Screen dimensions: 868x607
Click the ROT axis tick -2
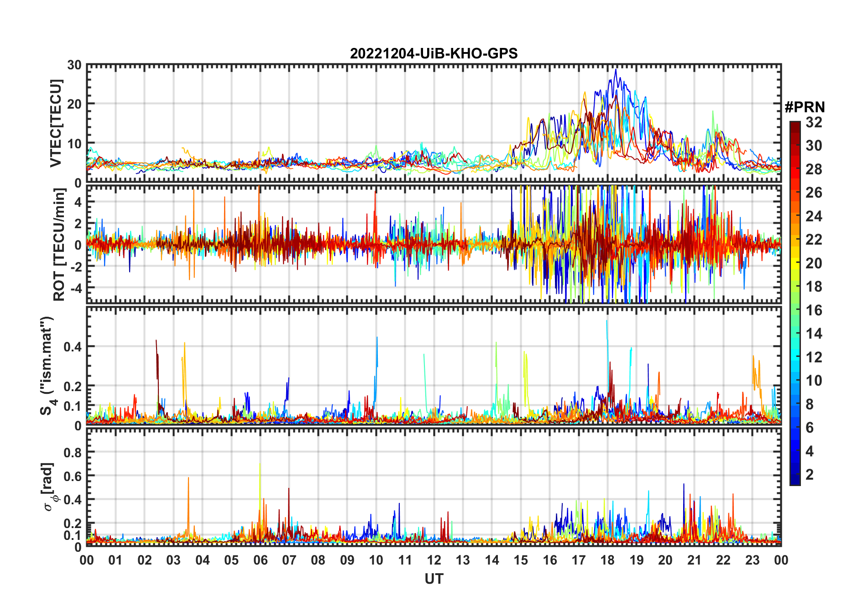(x=76, y=267)
